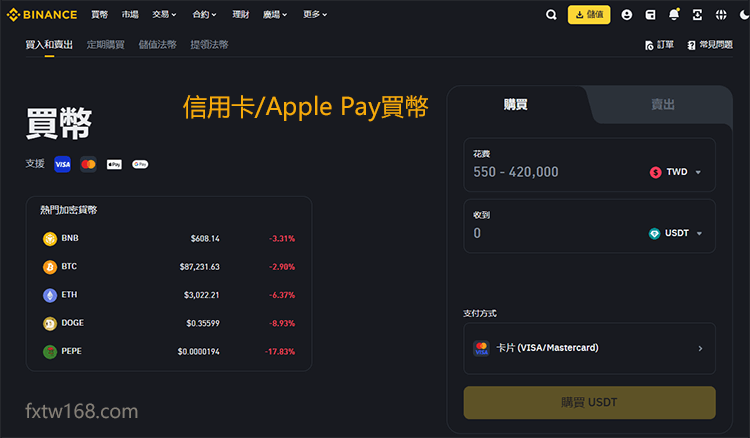The width and height of the screenshot is (750, 438).
Task: Open the notifications bell
Action: click(673, 15)
